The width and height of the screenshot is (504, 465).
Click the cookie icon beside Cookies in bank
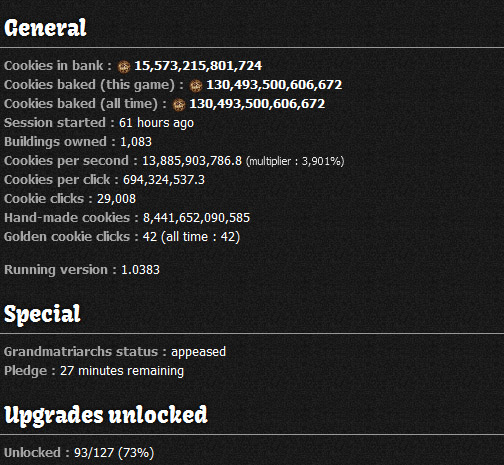pos(124,67)
